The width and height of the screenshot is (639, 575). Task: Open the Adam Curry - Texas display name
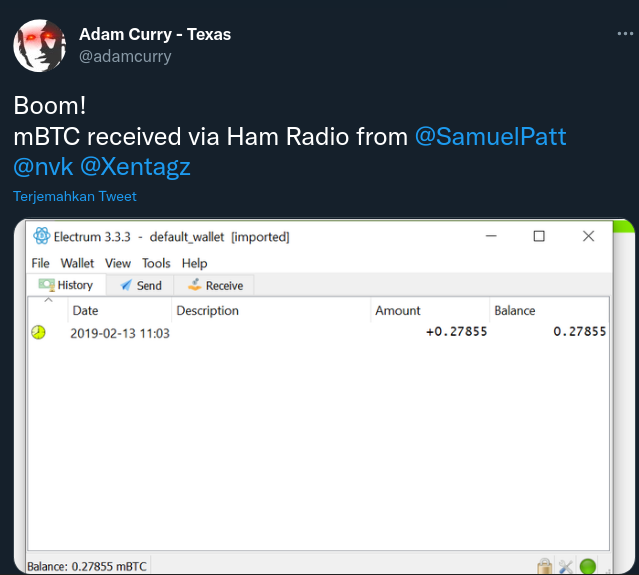155,34
